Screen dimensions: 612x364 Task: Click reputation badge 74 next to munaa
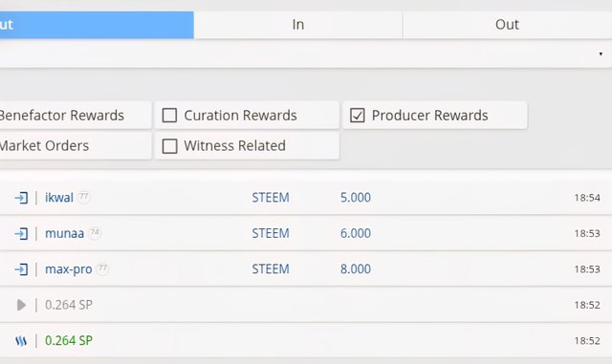95,232
